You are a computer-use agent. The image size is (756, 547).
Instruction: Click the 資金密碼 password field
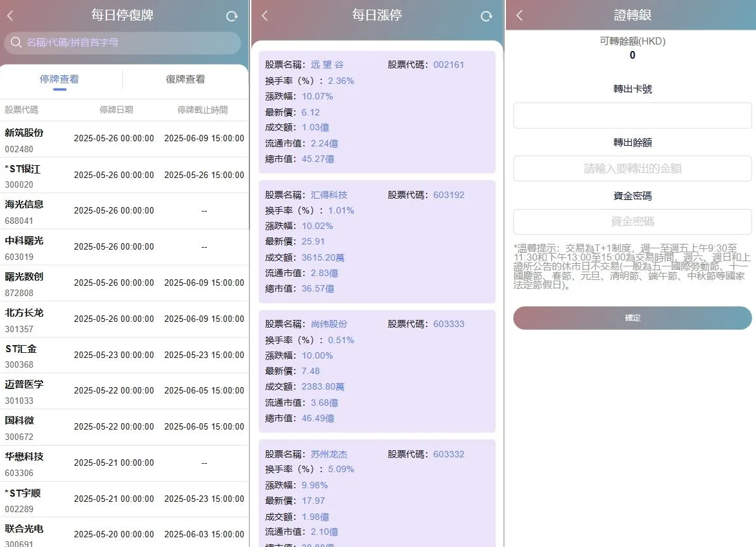tap(632, 222)
